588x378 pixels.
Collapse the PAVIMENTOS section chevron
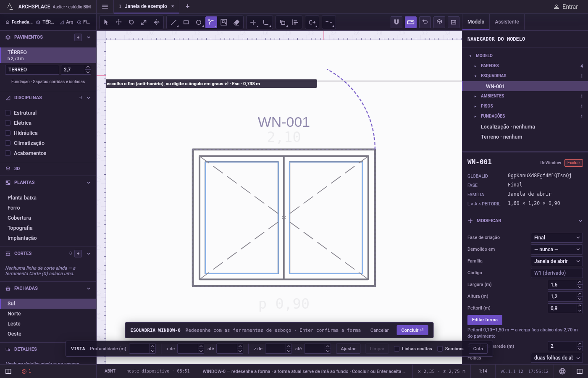(x=89, y=37)
